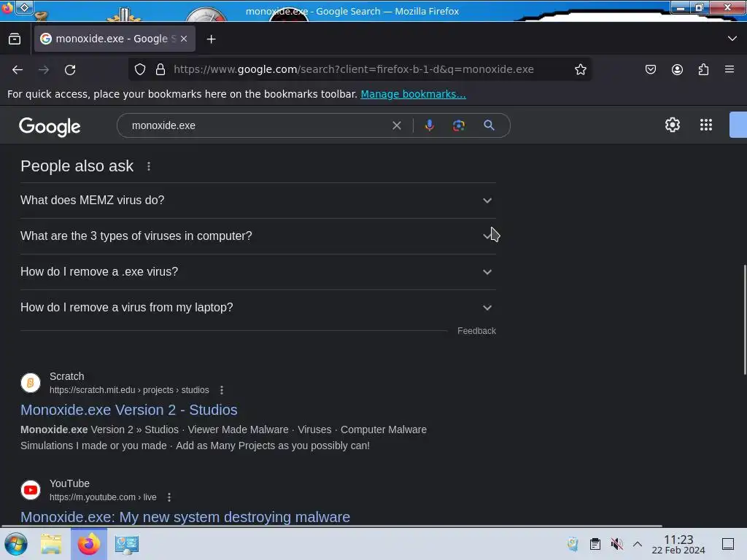Click the Firefox address bar URL

tap(354, 69)
